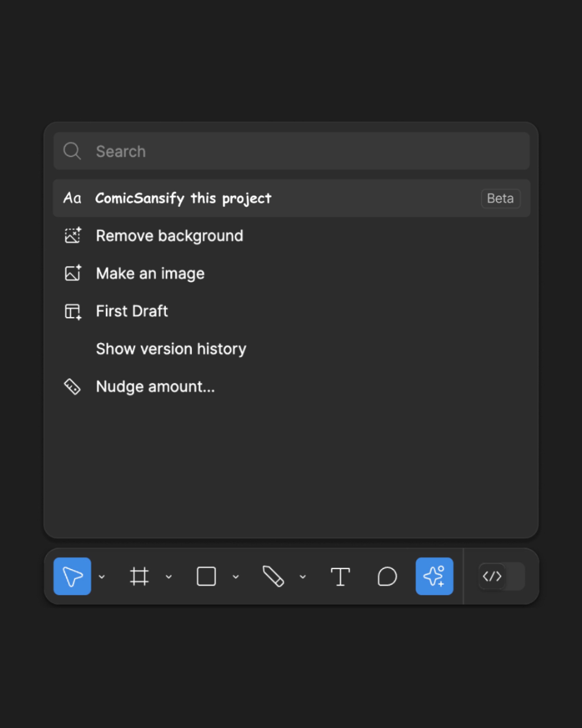
Task: Select the Rectangle shape tool
Action: (x=206, y=576)
